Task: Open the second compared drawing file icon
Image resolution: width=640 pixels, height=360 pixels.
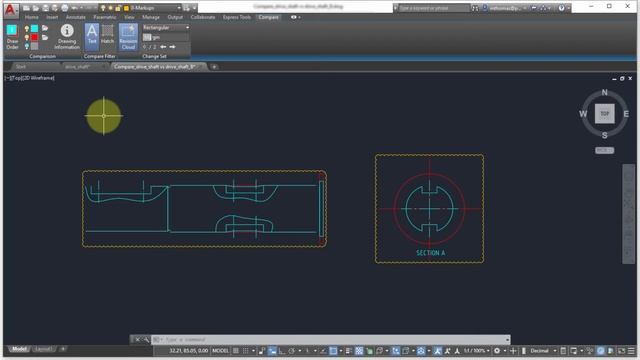Action: [x=45, y=38]
